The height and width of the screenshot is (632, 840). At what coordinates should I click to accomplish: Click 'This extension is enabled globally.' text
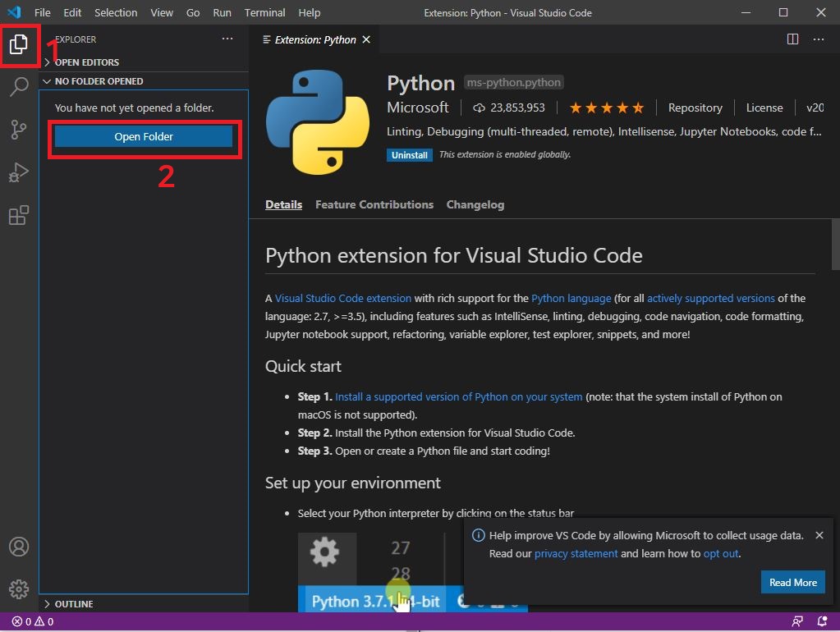(x=505, y=155)
